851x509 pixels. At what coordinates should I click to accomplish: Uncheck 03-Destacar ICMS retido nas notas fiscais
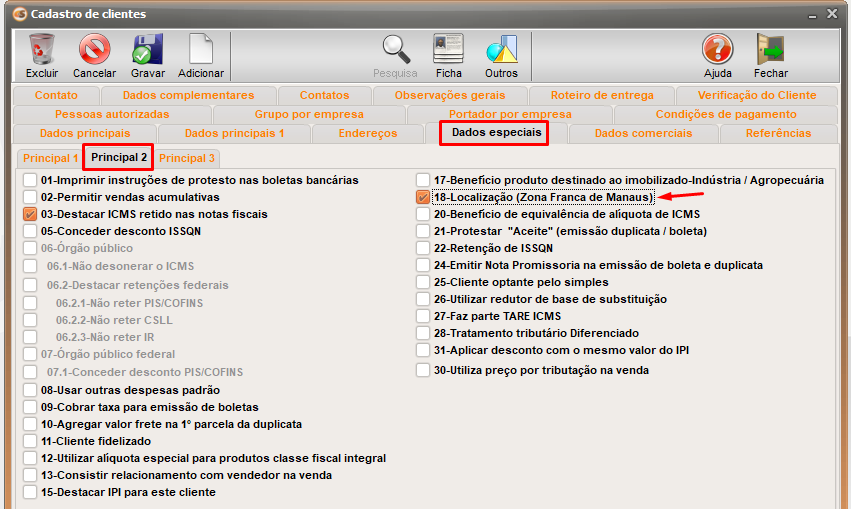pos(30,215)
